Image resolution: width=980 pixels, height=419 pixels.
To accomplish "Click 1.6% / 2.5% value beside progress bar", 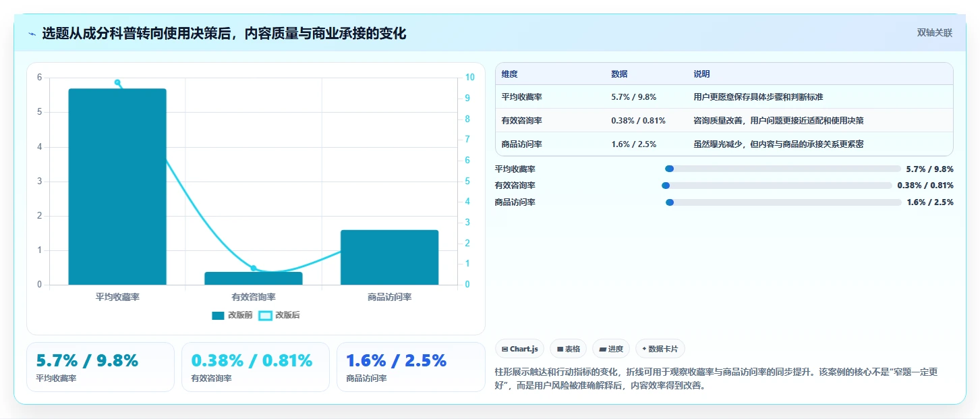I will (930, 202).
